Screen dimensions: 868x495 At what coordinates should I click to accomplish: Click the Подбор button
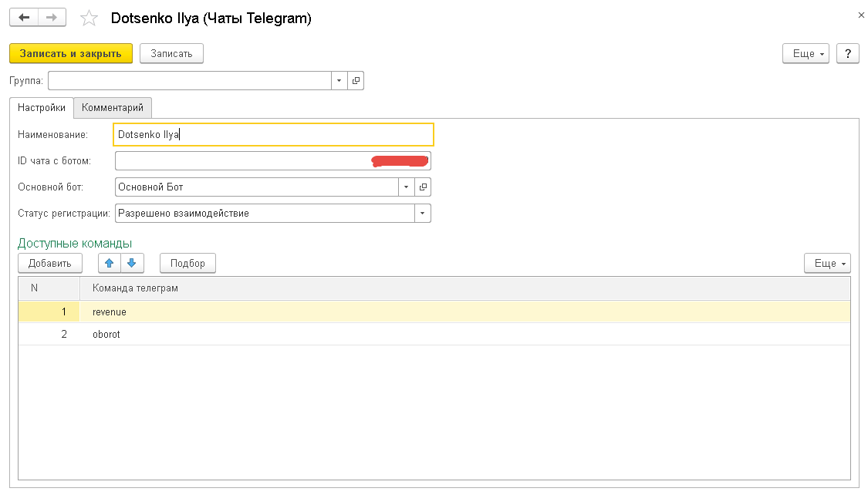pyautogui.click(x=187, y=263)
